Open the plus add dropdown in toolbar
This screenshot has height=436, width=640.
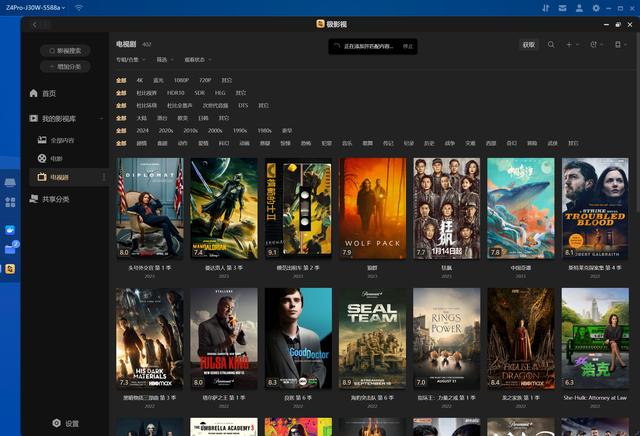(x=572, y=44)
